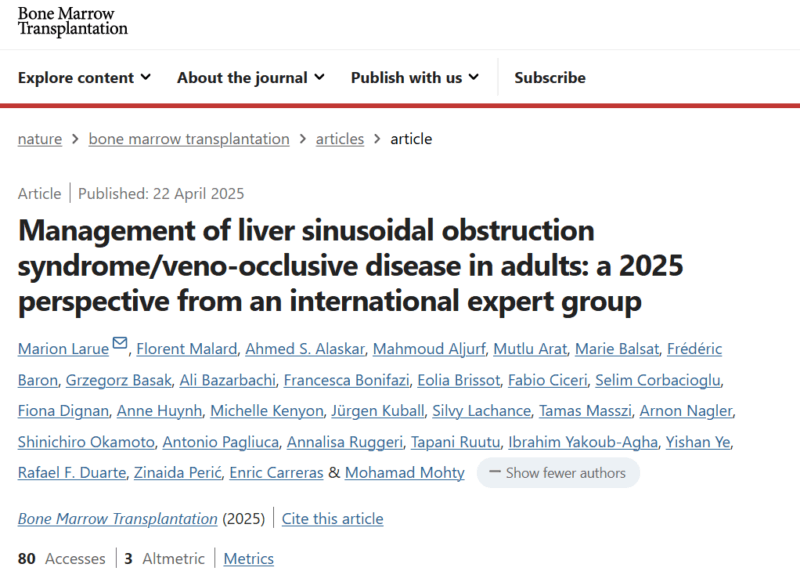Expand the Publish with us menu
Viewport: 800px width, 582px height.
[415, 78]
